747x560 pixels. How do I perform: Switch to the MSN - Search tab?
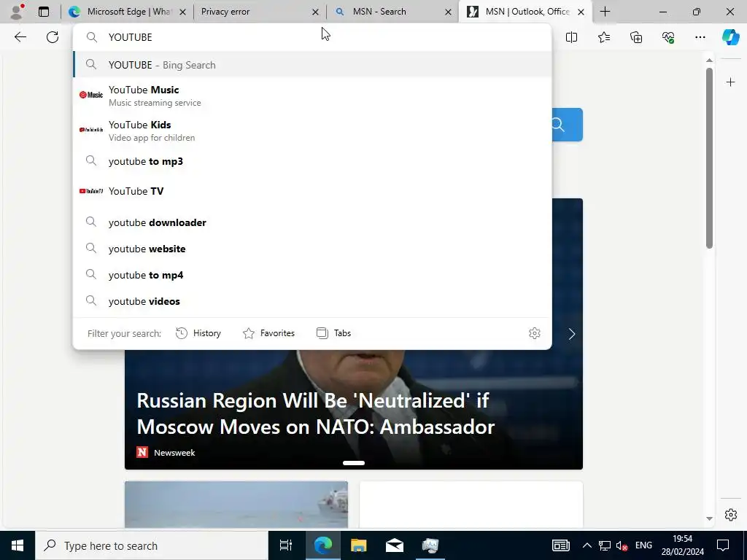[392, 12]
